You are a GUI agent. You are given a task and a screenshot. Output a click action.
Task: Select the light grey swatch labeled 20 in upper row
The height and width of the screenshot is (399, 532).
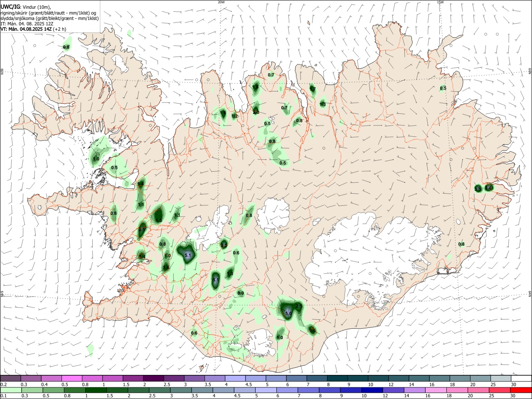click(x=480, y=378)
